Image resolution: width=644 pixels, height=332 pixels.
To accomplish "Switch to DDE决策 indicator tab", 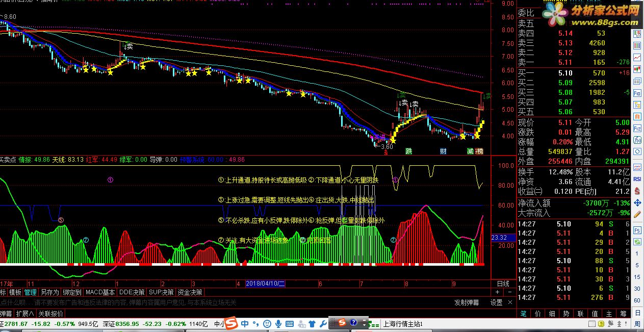I will point(132,292).
